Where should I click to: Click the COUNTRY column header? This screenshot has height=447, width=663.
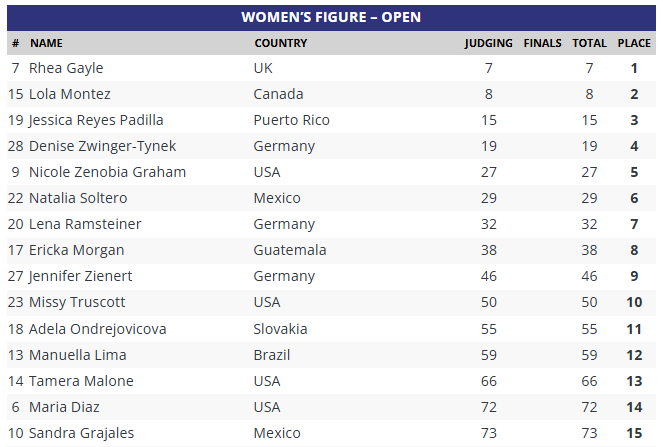click(280, 43)
